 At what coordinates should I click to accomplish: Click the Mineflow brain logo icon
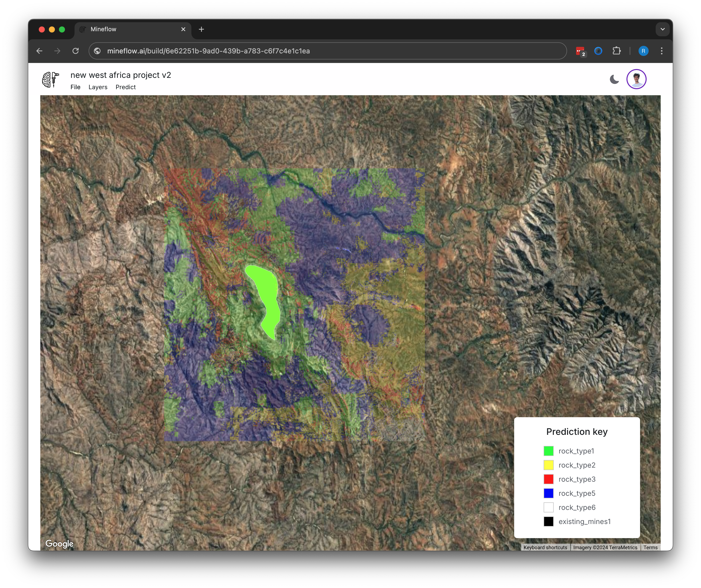50,80
